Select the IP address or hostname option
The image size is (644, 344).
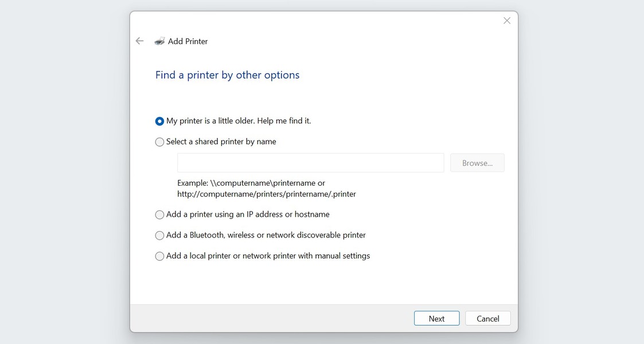point(159,214)
